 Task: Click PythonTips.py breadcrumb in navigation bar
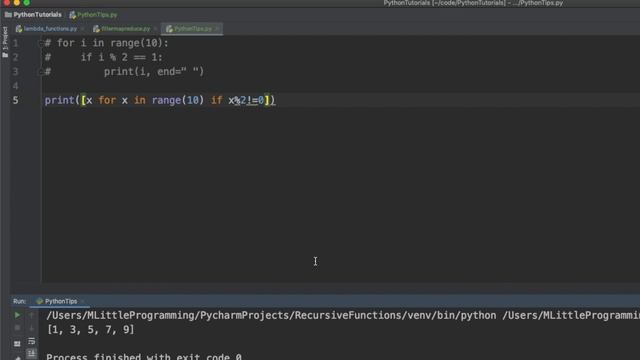coord(97,15)
